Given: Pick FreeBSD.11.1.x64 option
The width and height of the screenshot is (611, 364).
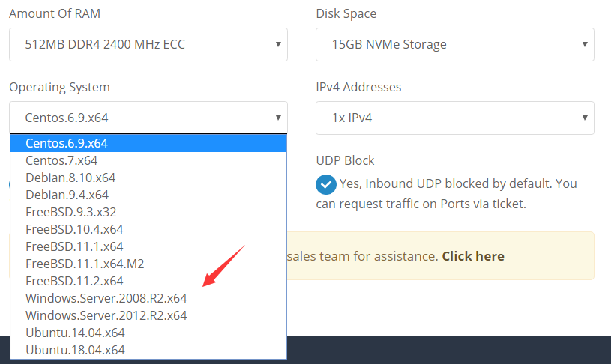Looking at the screenshot, I should 148,246.
